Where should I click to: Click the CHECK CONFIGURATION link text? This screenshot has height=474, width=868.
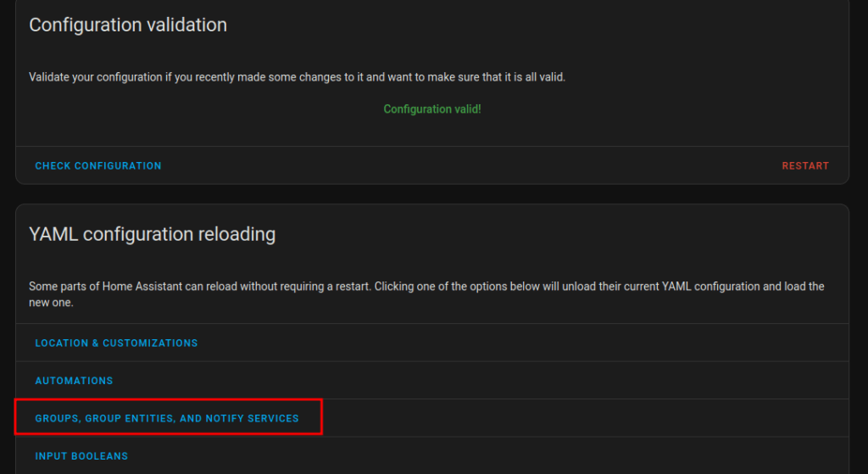point(98,165)
